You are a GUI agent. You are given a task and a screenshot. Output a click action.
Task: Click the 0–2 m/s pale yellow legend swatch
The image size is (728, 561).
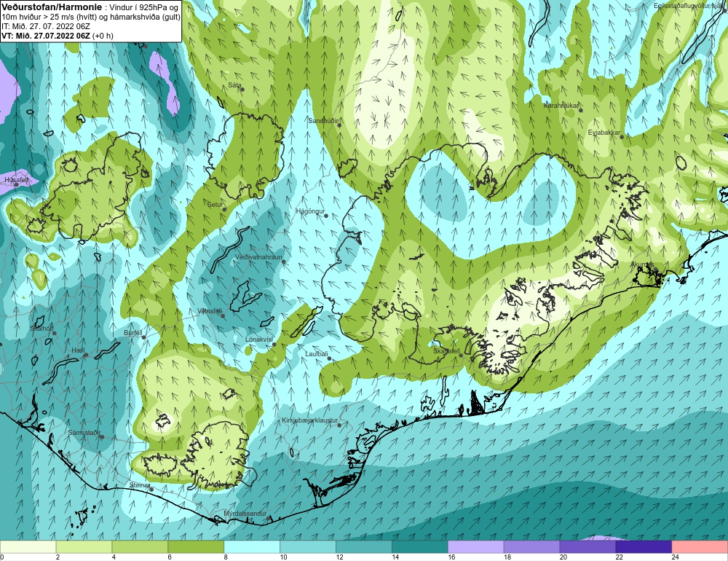[x=28, y=546]
